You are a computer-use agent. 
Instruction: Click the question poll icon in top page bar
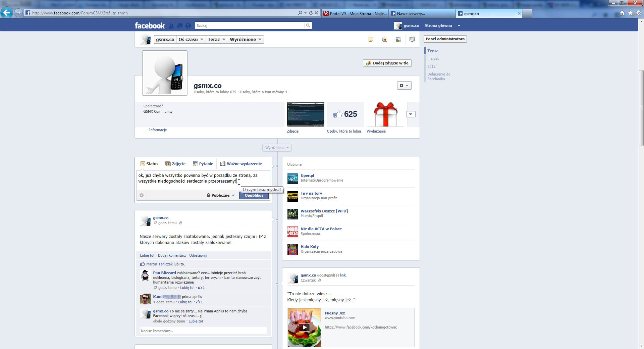point(398,40)
